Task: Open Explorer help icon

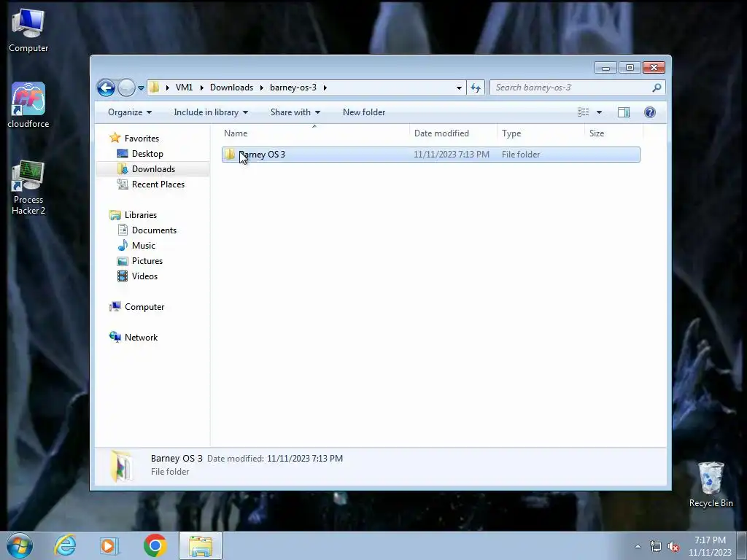Action: pos(649,112)
